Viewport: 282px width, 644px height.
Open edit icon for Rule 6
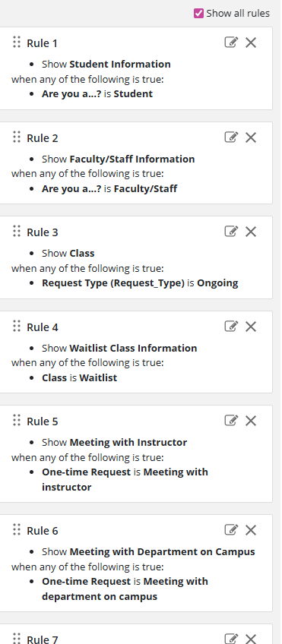coord(231,529)
